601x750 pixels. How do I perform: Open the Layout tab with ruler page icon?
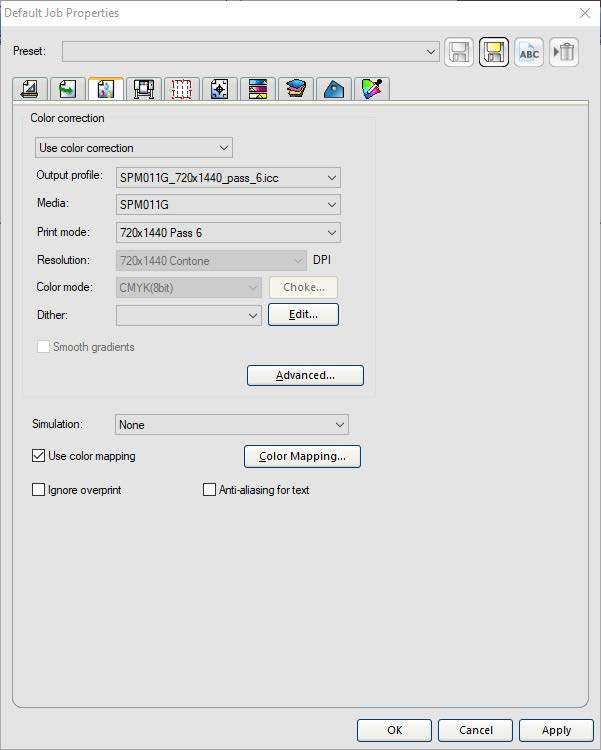pyautogui.click(x=30, y=89)
